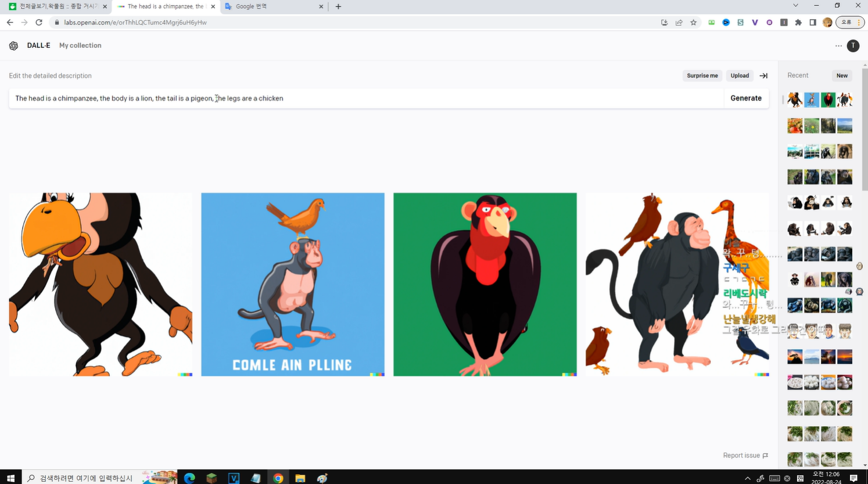Open Google Chrome on the taskbar

coord(278,478)
